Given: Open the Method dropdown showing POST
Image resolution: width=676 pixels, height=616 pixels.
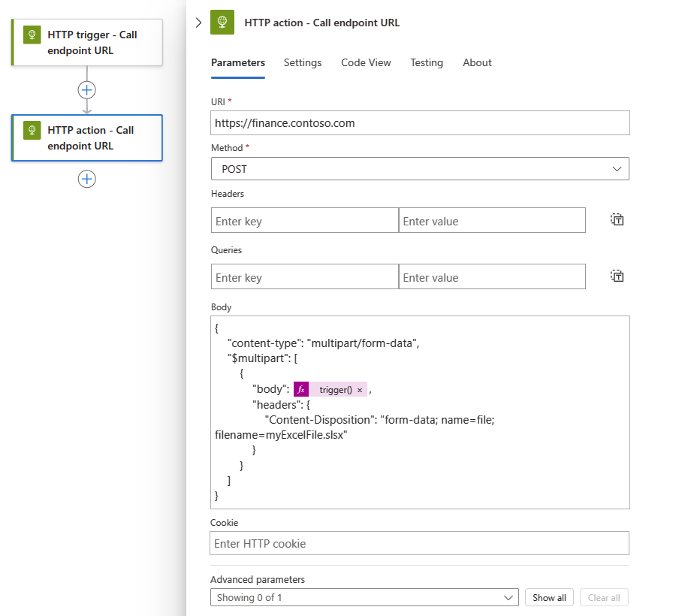Looking at the screenshot, I should tap(420, 169).
